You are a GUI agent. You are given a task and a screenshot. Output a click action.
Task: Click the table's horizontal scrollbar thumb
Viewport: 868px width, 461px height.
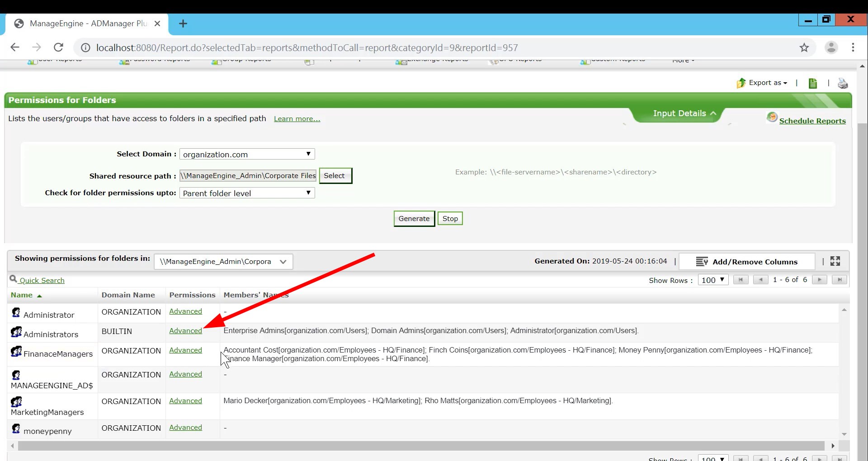click(x=421, y=446)
